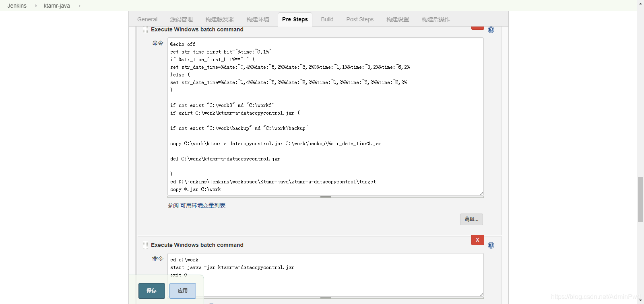This screenshot has height=304, width=644.
Task: Click the '@echo off' line
Action: (183, 44)
